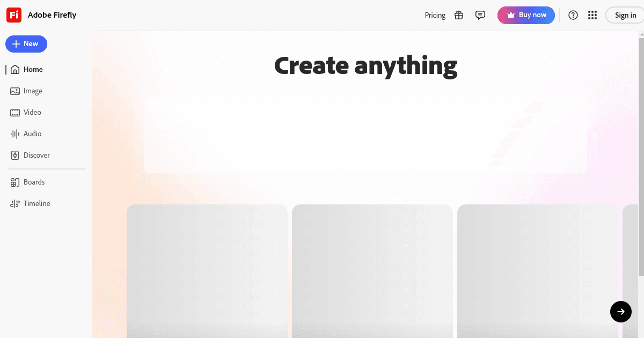644x338 pixels.
Task: Click the Buy now button
Action: (x=526, y=15)
